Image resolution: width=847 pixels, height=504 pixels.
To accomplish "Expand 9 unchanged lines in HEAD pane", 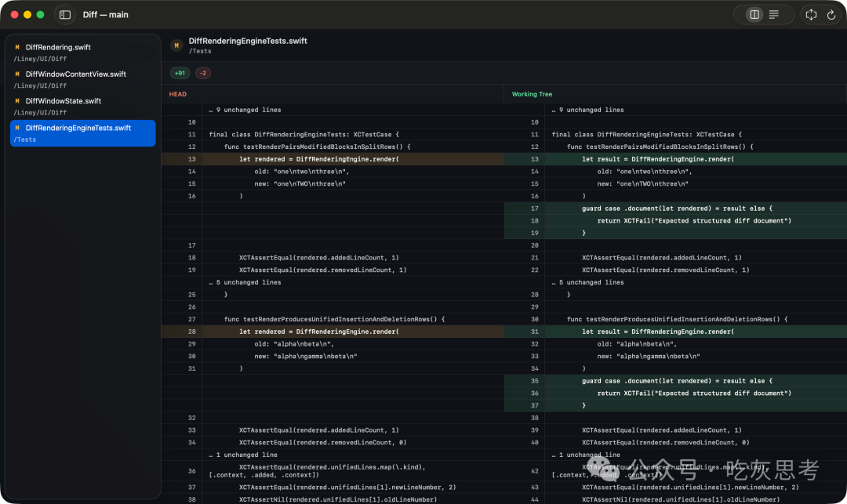I will pyautogui.click(x=245, y=110).
